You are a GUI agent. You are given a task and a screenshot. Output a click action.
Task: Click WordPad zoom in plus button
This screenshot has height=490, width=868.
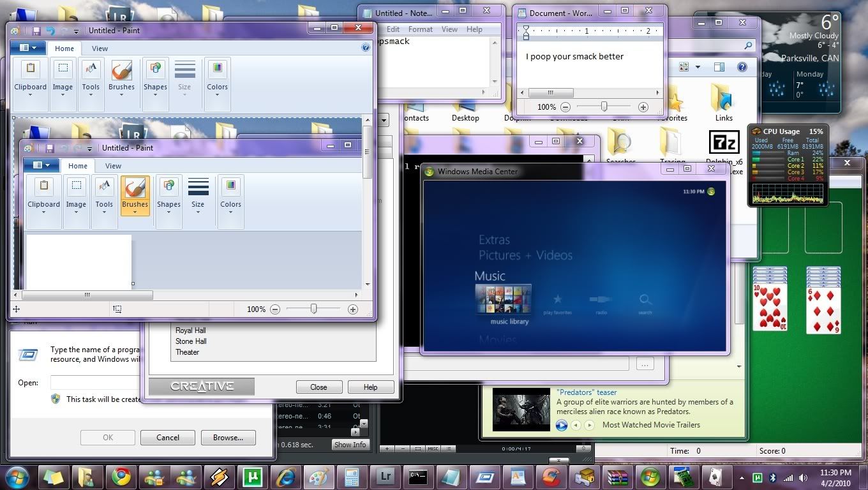(643, 107)
